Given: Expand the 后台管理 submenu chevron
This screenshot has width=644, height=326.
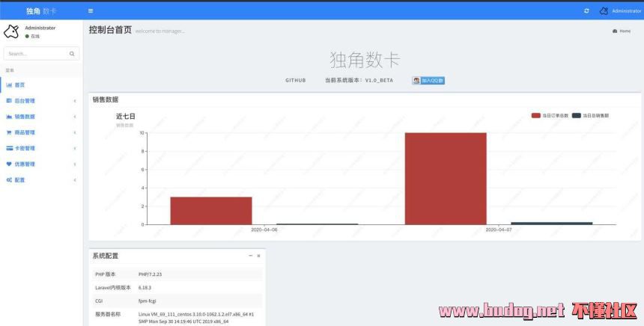Looking at the screenshot, I should pyautogui.click(x=74, y=101).
